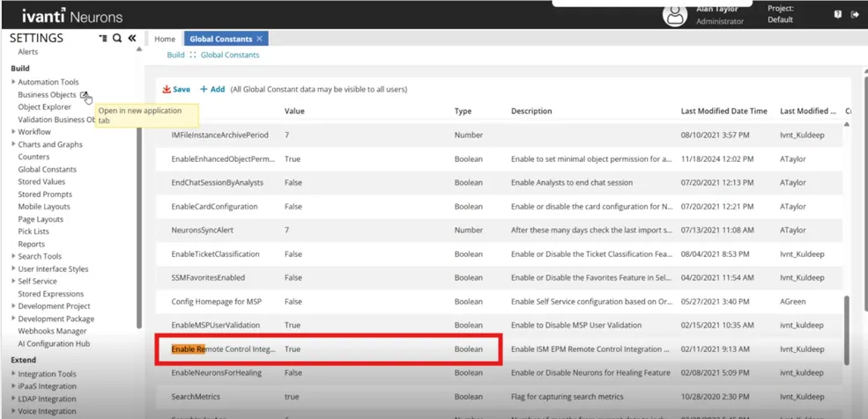Open Page Layouts in sidebar
Image resolution: width=868 pixels, height=419 pixels.
41,219
